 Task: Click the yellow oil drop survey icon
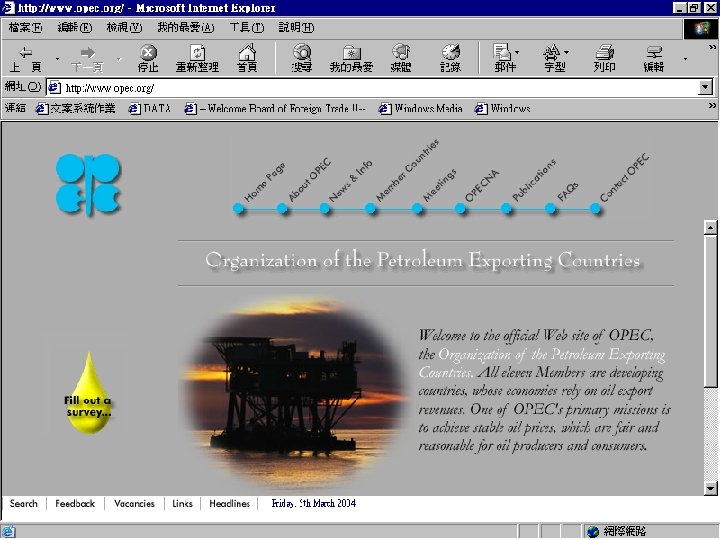(89, 393)
